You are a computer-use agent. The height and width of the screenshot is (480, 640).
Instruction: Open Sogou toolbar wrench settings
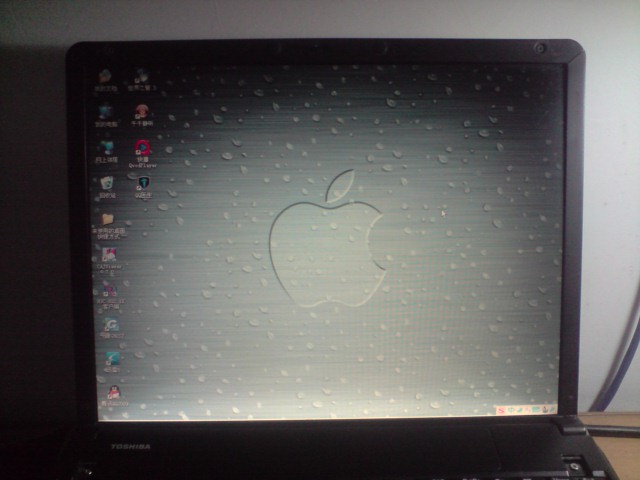(x=552, y=409)
